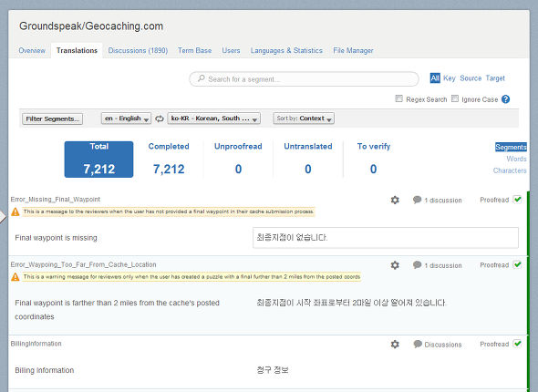The image size is (538, 392).
Task: Click the Filter Segments... button
Action: 53,119
